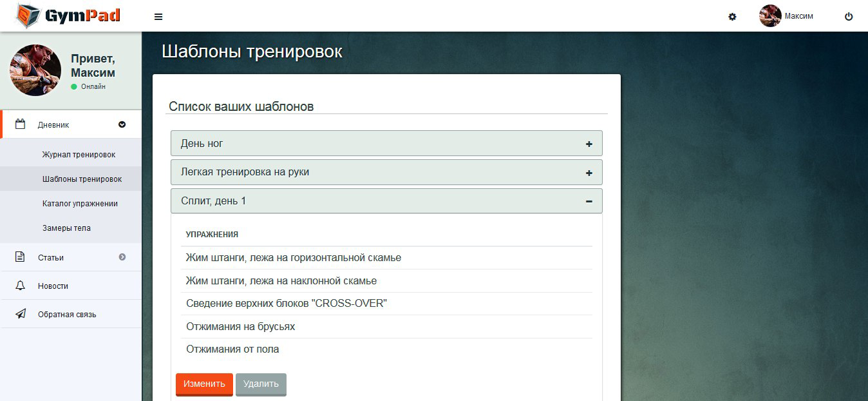This screenshot has height=401, width=868.
Task: Click the document icon beside Статьи
Action: tap(20, 257)
